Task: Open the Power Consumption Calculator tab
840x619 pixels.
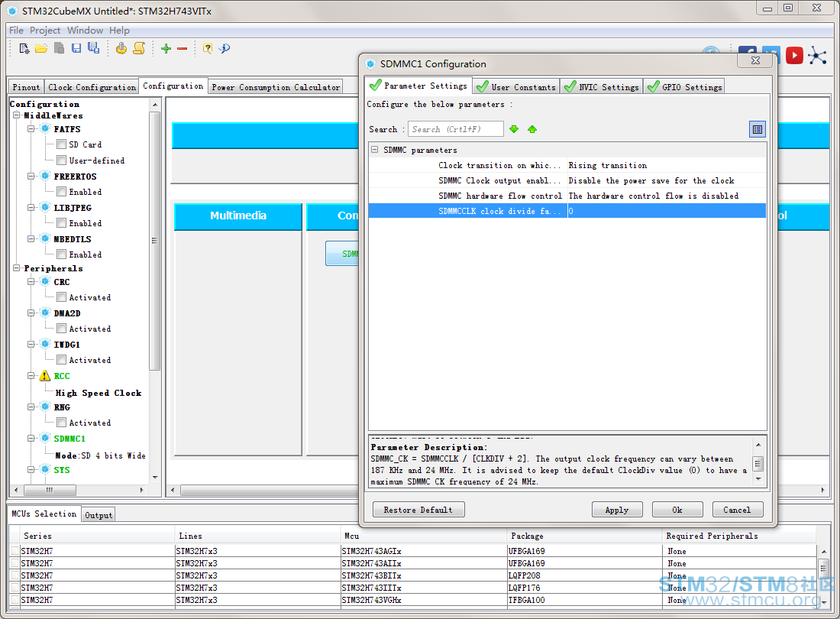Action: 276,87
